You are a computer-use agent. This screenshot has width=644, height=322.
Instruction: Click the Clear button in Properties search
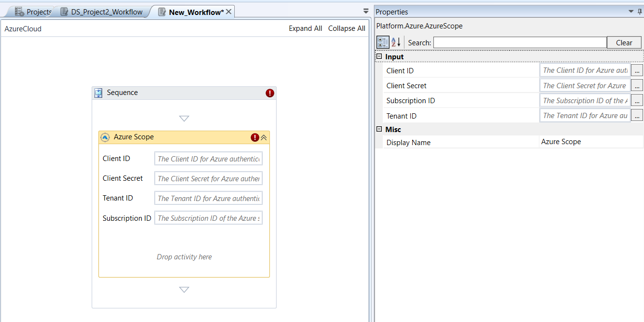coord(624,42)
